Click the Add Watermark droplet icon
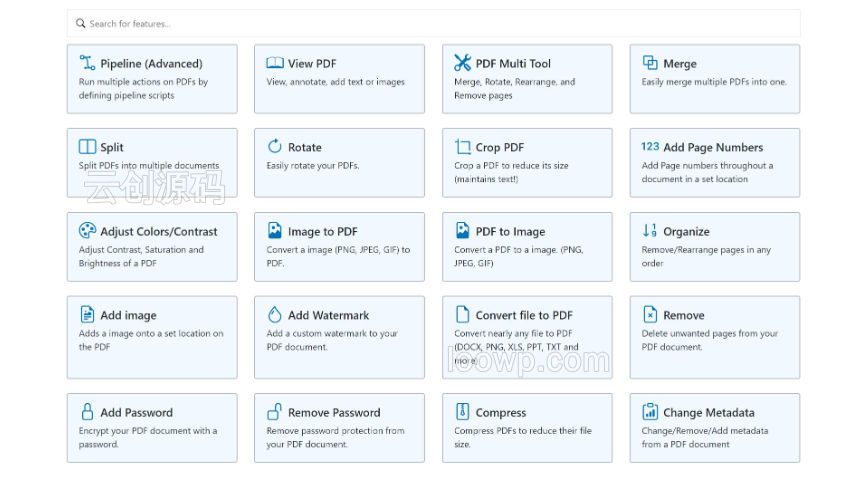 pyautogui.click(x=275, y=315)
